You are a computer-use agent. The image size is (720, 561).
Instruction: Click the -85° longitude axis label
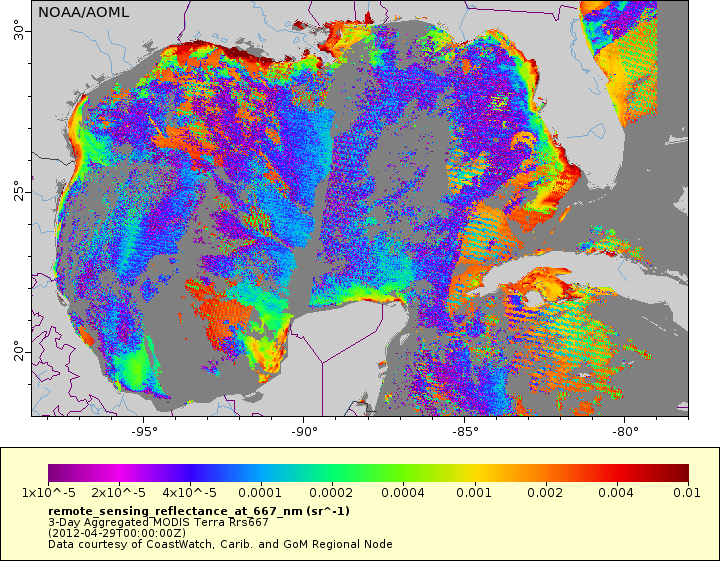(465, 432)
